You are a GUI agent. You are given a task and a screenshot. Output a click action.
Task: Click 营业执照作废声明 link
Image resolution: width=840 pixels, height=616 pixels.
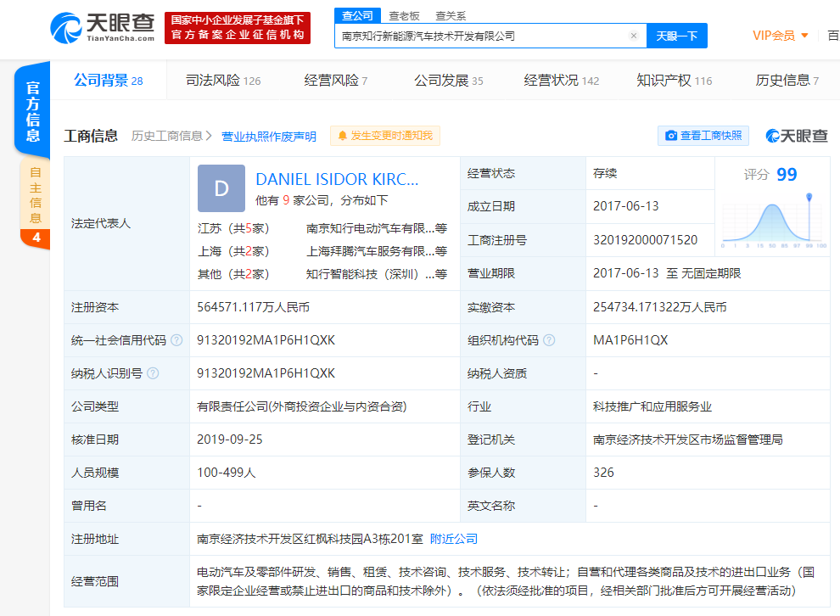pyautogui.click(x=268, y=136)
